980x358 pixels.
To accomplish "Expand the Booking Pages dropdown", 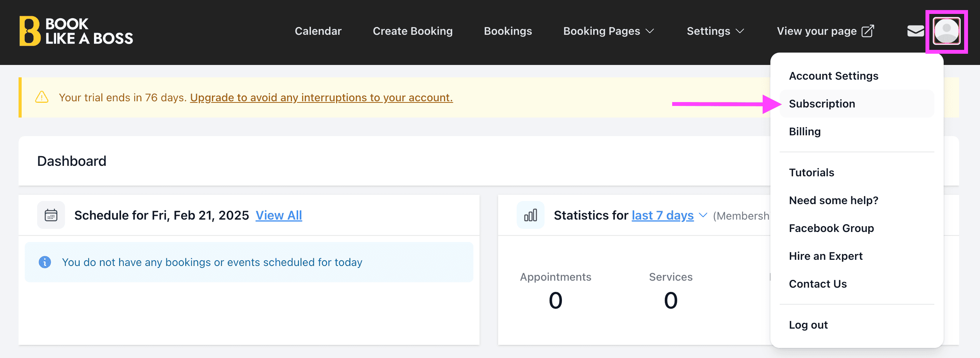I will [x=608, y=31].
